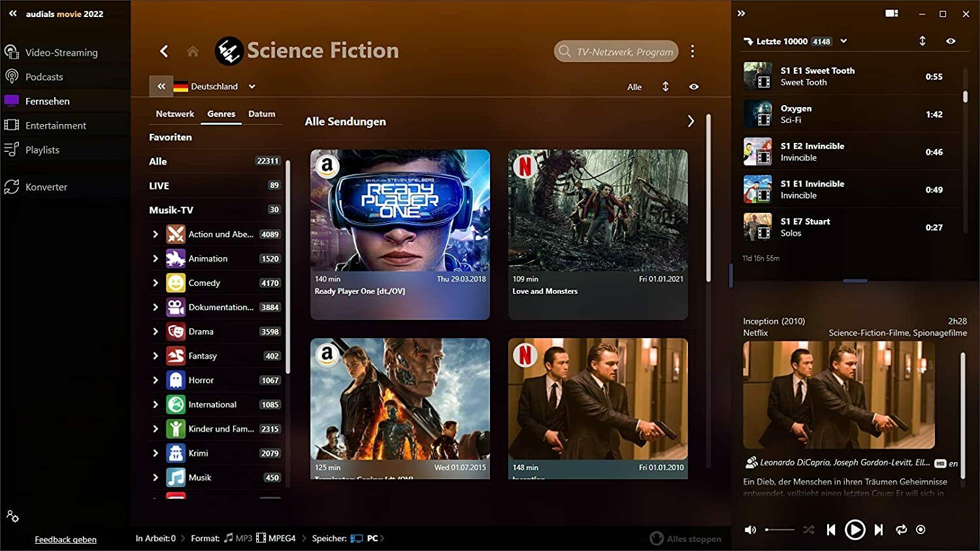Click the record button in the player
This screenshot has height=551, width=980.
click(x=921, y=529)
